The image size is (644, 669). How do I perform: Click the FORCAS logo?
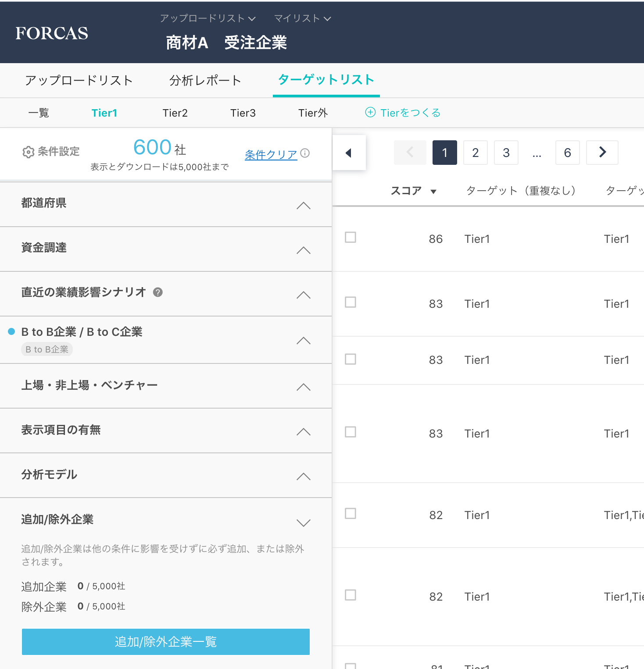coord(52,33)
